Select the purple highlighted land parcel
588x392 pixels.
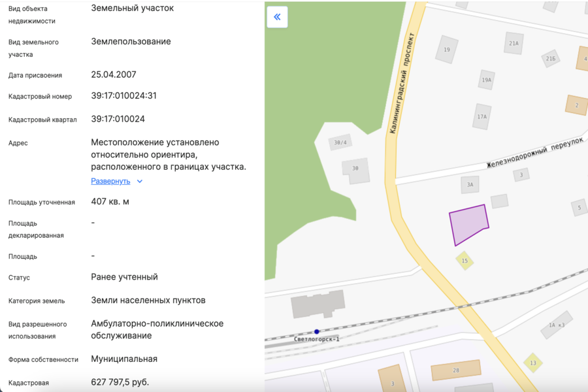coord(469,224)
